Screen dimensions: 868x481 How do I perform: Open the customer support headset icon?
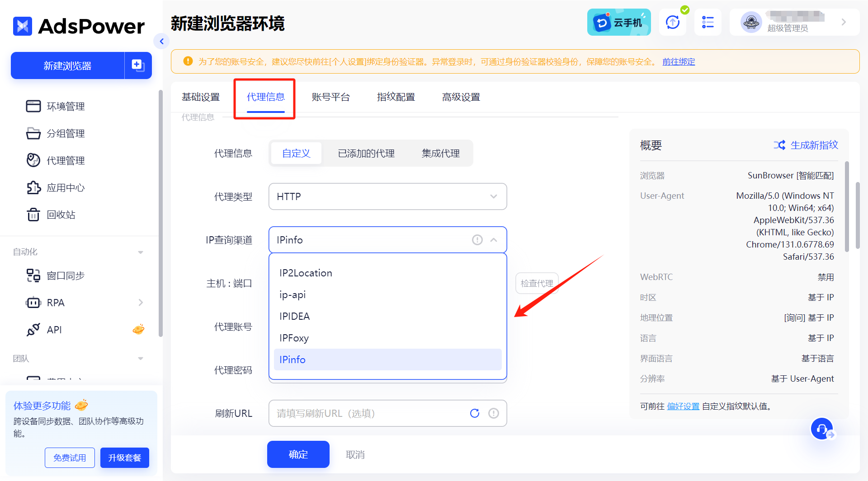[x=821, y=429]
